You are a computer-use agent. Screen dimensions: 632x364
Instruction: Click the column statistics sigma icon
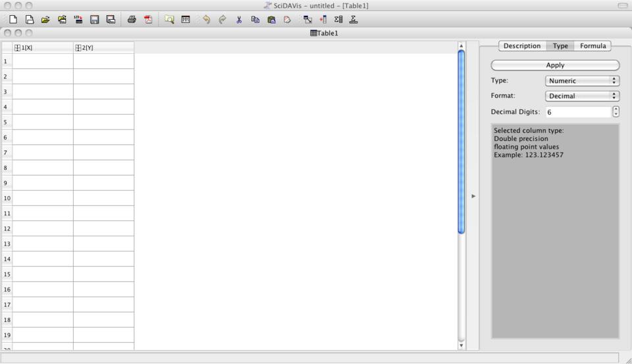coord(338,20)
